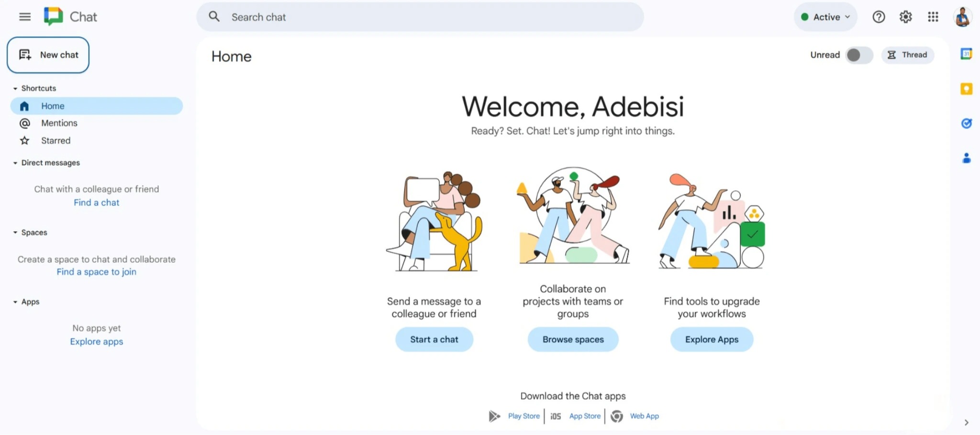Open Help via the question mark icon
The image size is (980, 435).
tap(879, 17)
